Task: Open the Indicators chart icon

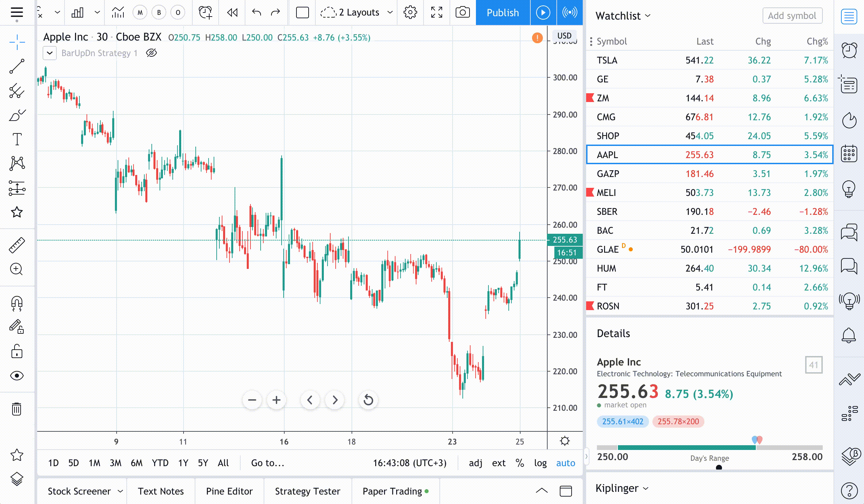Action: tap(118, 13)
